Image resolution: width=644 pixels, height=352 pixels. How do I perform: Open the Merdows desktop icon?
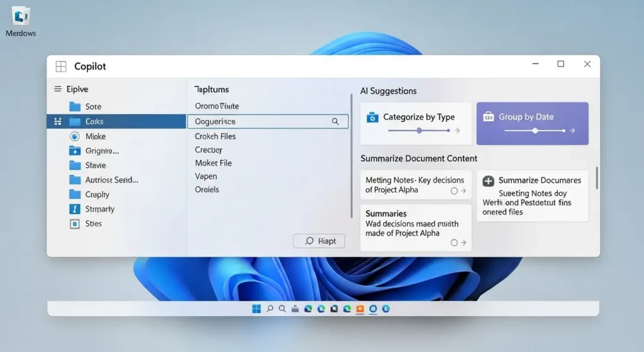21,21
